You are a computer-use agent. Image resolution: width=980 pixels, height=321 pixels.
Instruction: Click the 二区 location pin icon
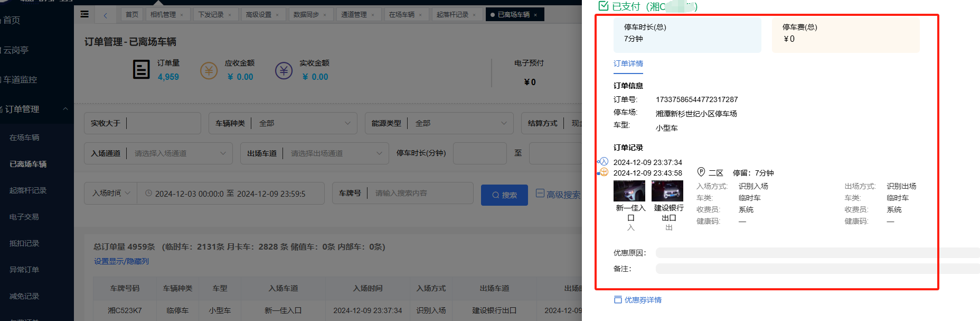[701, 172]
